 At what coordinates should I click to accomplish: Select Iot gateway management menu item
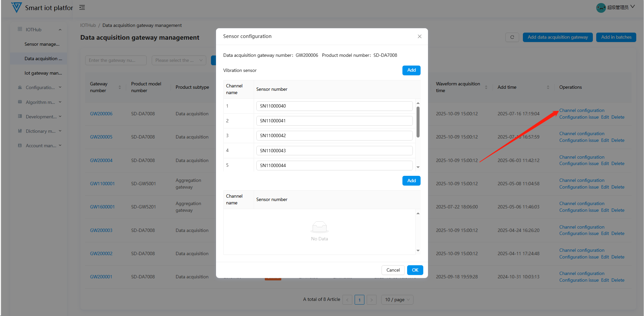(x=43, y=73)
